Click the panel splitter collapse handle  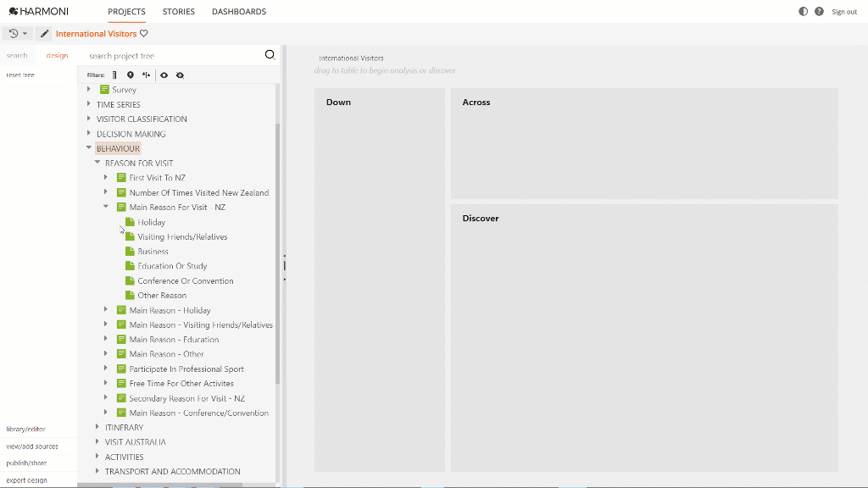point(285,266)
